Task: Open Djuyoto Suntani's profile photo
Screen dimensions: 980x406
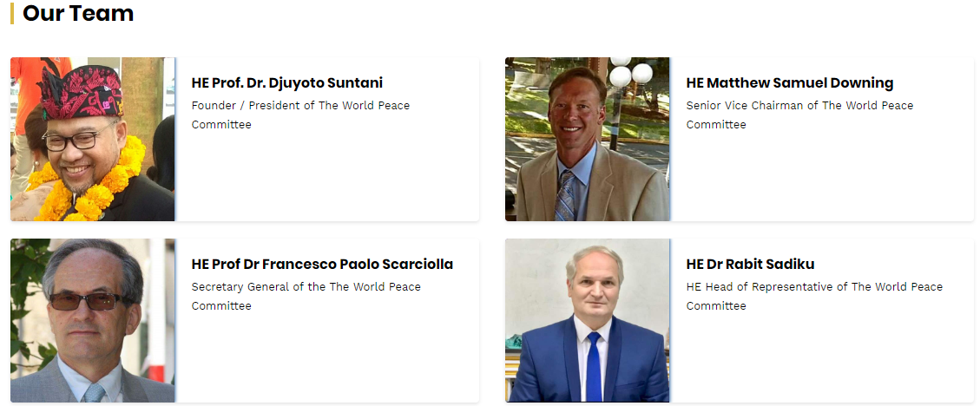Action: [93, 140]
